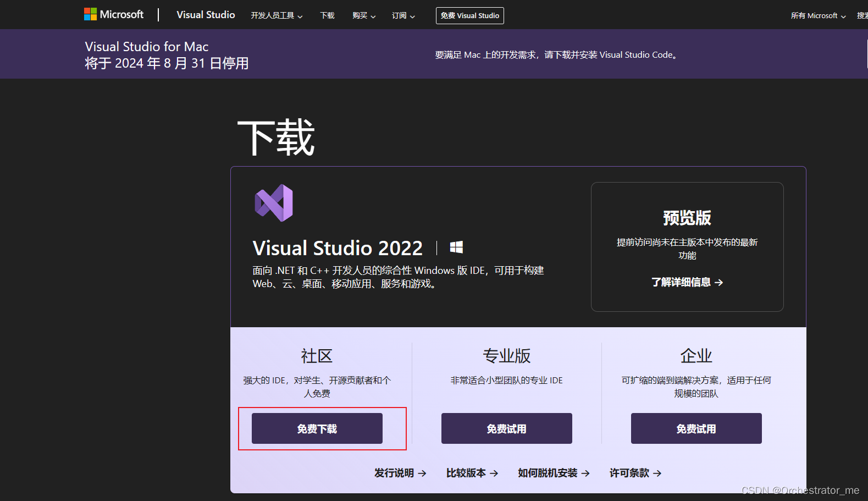Click the 下载 page heading
868x501 pixels.
pyautogui.click(x=276, y=137)
